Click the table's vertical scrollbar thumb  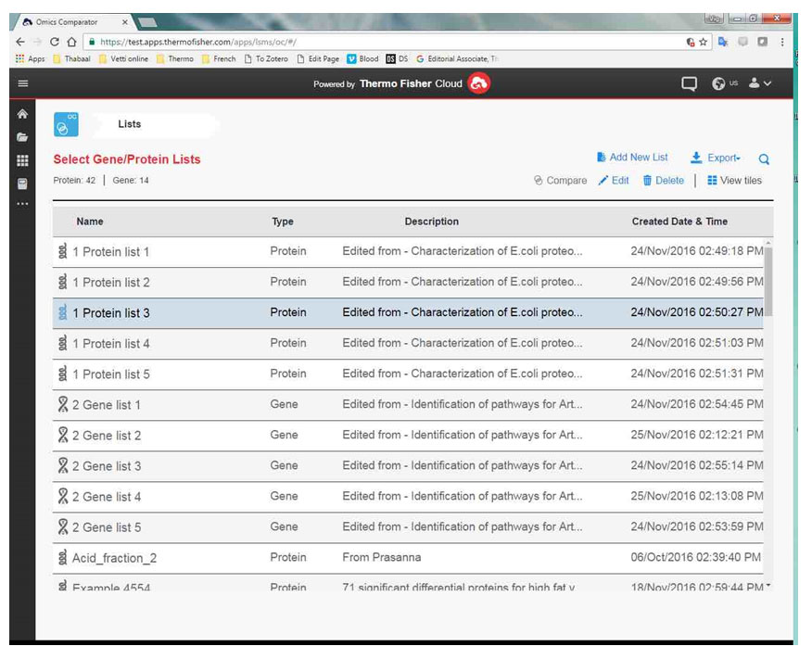(x=768, y=281)
